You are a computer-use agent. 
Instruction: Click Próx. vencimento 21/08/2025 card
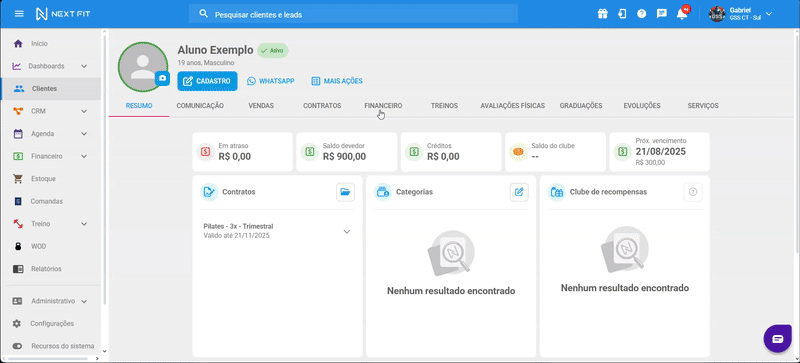click(x=659, y=152)
